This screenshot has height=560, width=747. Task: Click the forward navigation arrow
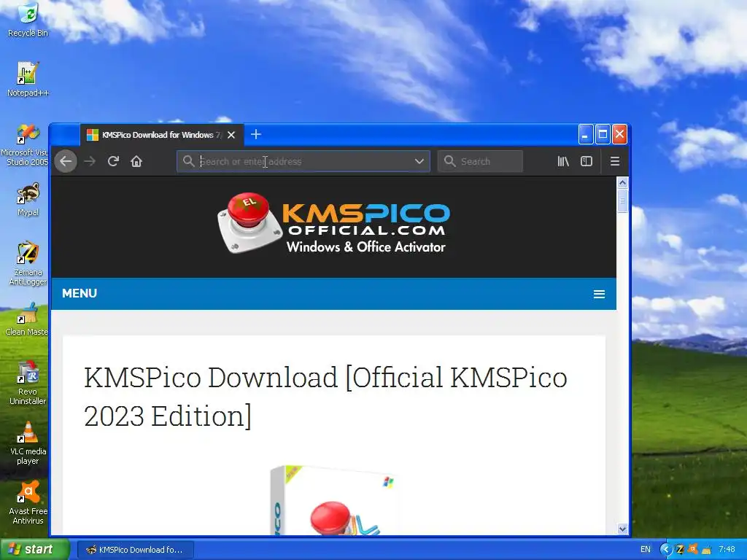(x=90, y=161)
